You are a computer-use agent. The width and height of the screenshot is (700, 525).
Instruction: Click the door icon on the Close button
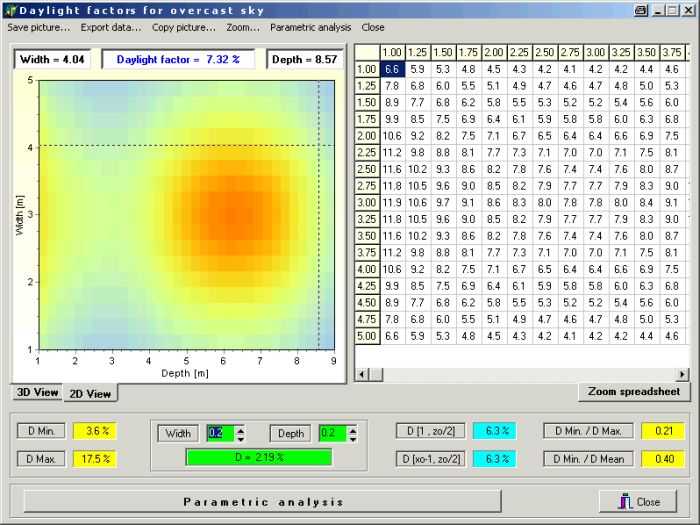click(625, 501)
